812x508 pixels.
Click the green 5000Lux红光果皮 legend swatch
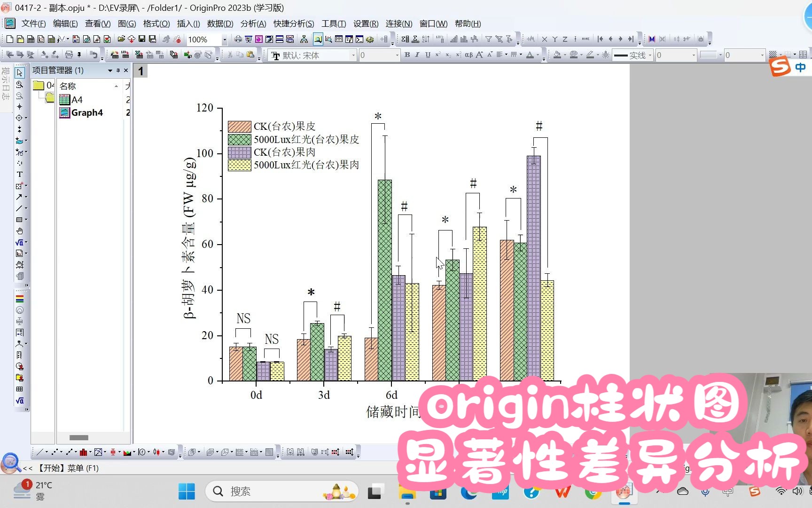tap(240, 140)
